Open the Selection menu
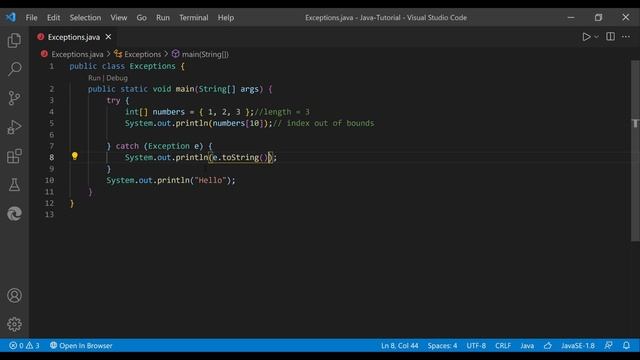640x360 pixels. coord(85,18)
